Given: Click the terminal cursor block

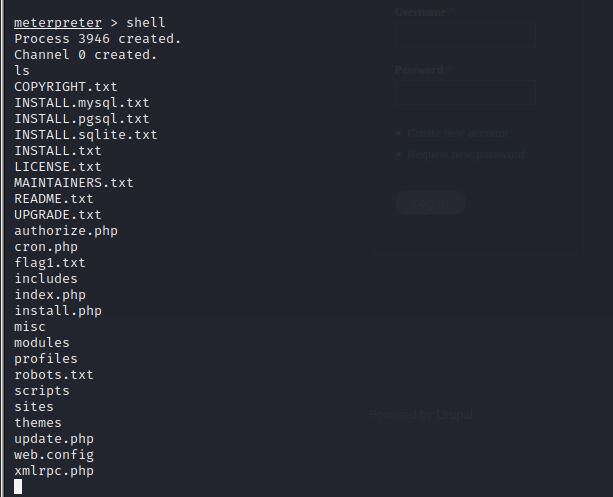Looking at the screenshot, I should point(18,487).
